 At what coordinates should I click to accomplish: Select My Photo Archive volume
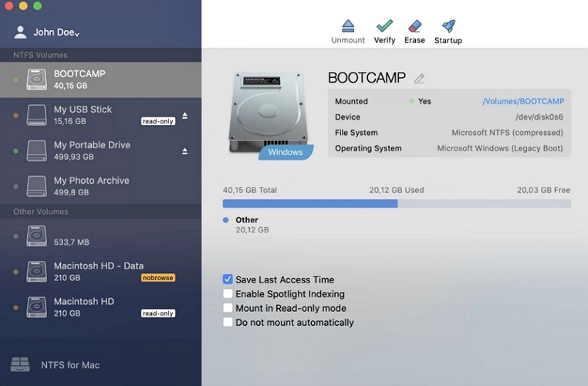click(100, 186)
